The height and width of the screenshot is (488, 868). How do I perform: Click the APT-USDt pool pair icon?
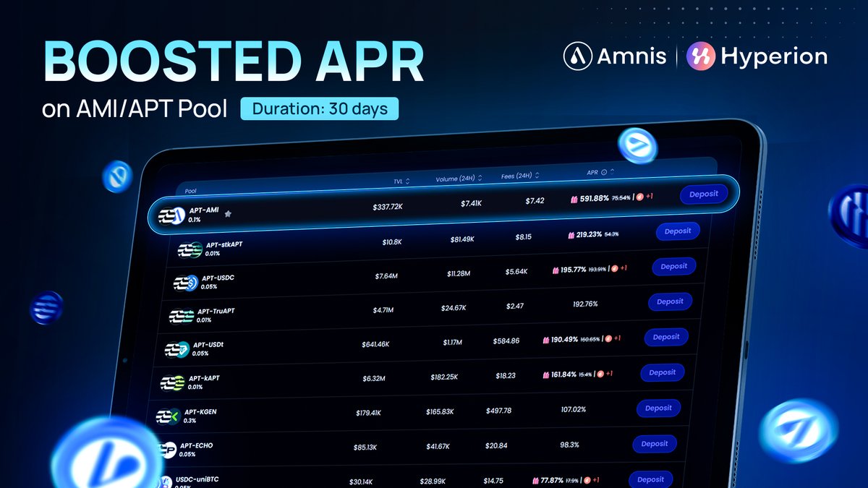coord(176,350)
